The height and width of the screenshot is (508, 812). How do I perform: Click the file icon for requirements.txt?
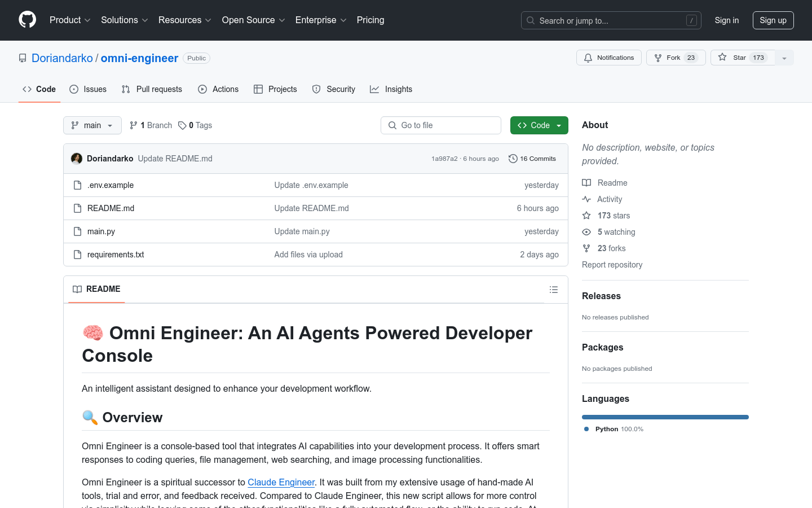pos(78,255)
